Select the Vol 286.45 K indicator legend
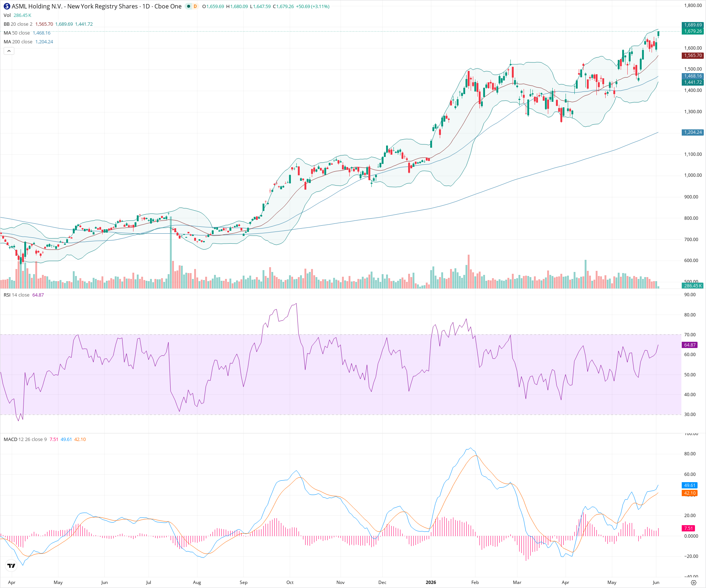This screenshot has width=706, height=588. click(17, 15)
